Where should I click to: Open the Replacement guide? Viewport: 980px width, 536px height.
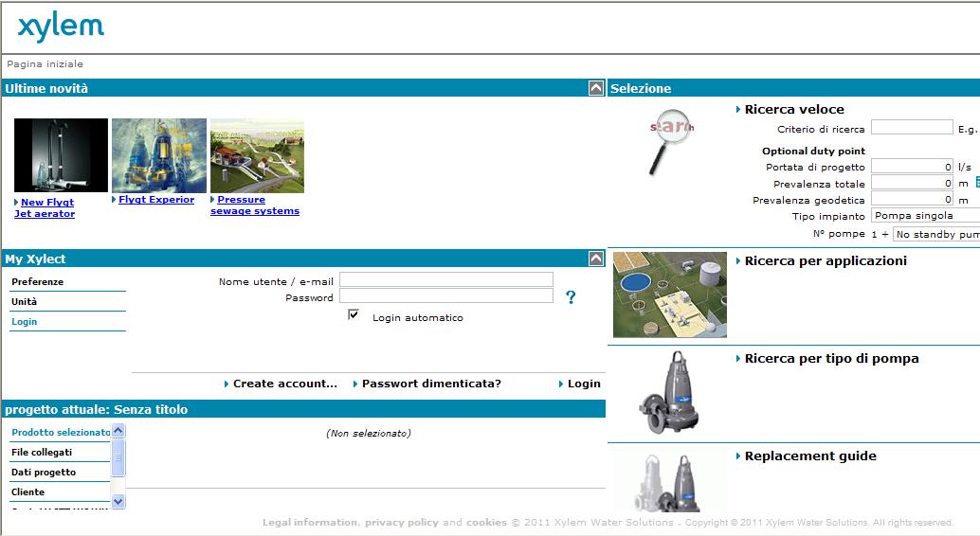(810, 456)
